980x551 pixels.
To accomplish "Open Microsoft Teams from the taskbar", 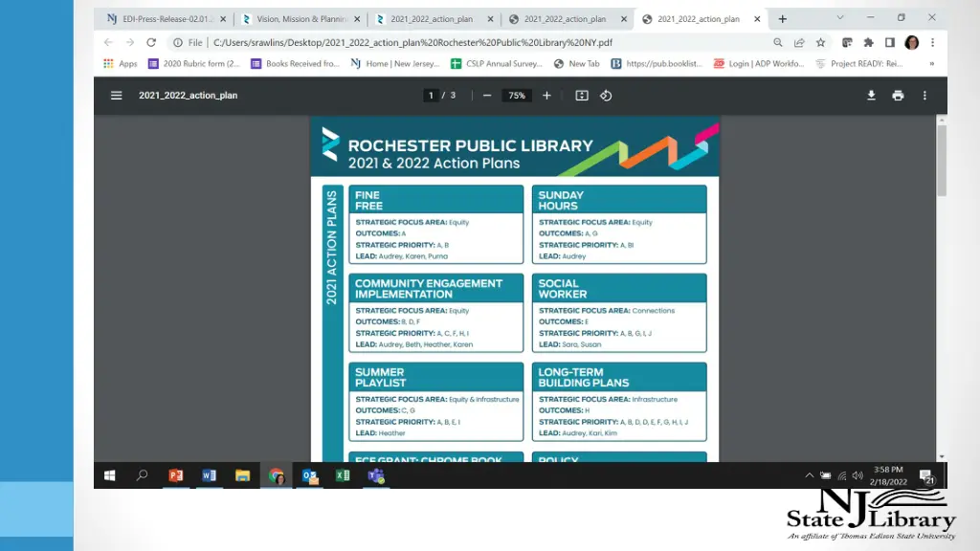I will point(376,476).
